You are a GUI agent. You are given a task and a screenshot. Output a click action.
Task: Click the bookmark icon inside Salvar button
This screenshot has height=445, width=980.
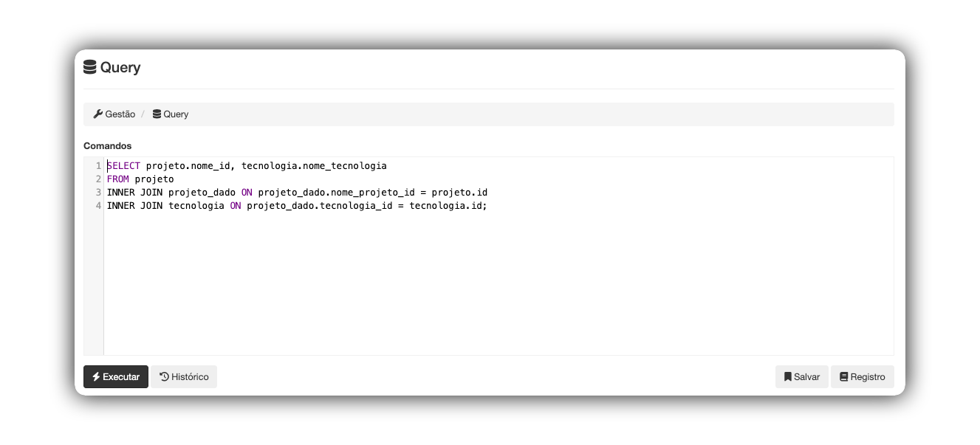(x=787, y=376)
